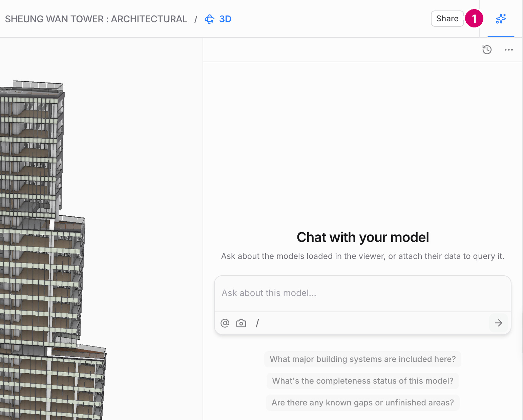Click the Share button
The image size is (523, 420).
pyautogui.click(x=447, y=19)
